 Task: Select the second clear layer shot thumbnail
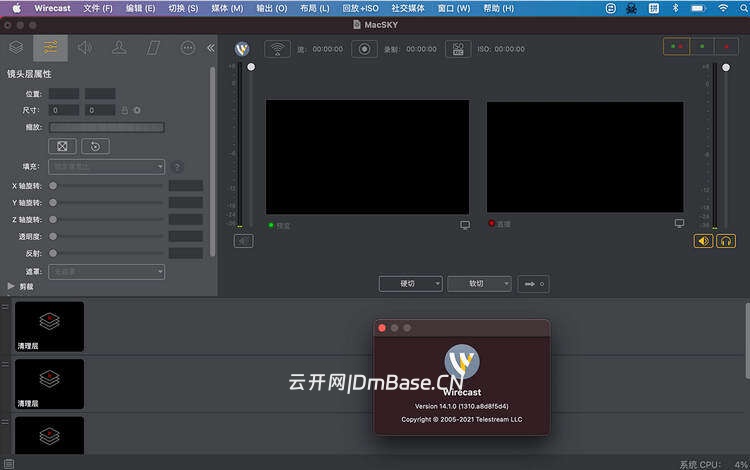coord(49,384)
